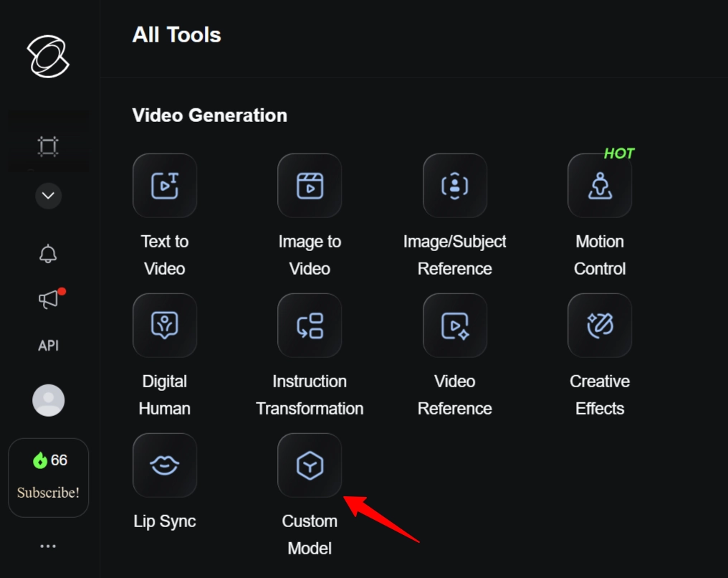728x578 pixels.
Task: Click the user profile avatar
Action: point(48,400)
